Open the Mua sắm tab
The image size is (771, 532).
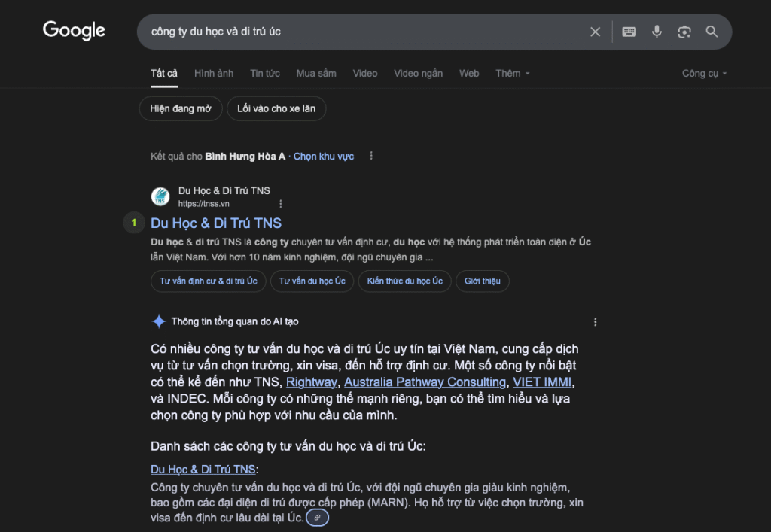(x=315, y=74)
